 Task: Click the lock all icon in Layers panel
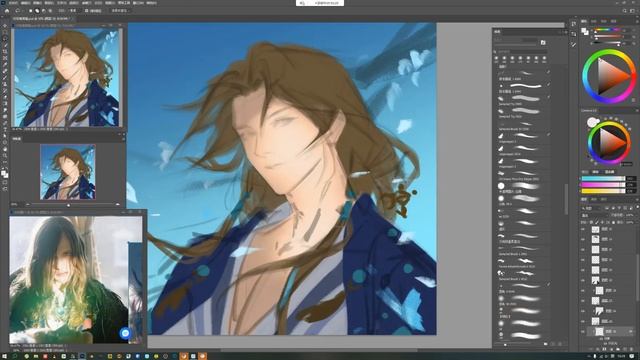point(613,222)
